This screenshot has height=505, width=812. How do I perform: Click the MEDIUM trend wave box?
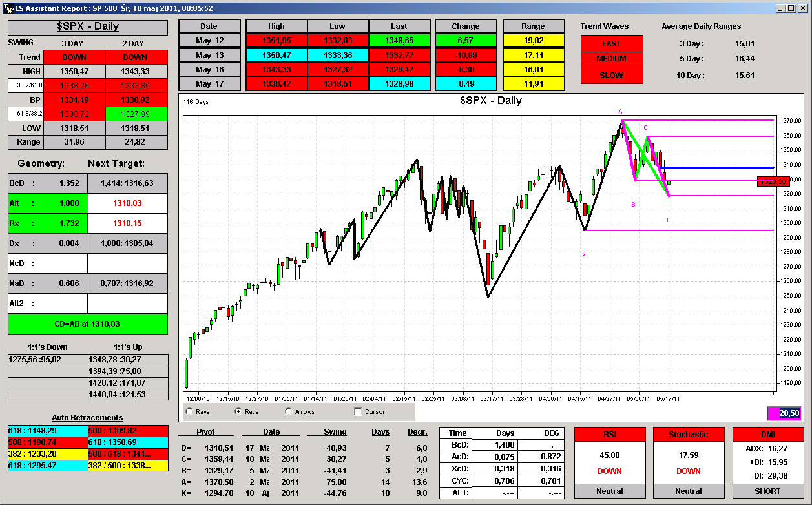point(612,59)
